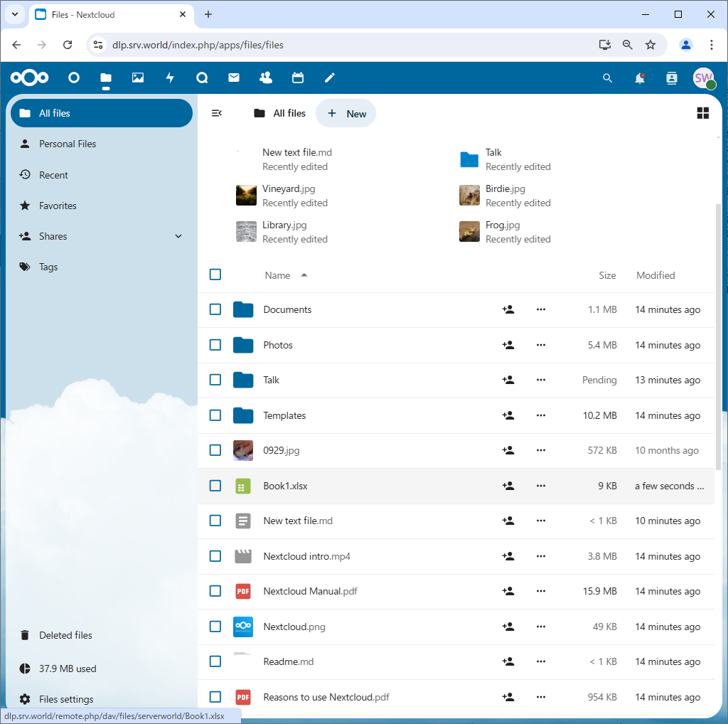Open actions menu for Readme.md
This screenshot has width=728, height=724.
[x=541, y=661]
